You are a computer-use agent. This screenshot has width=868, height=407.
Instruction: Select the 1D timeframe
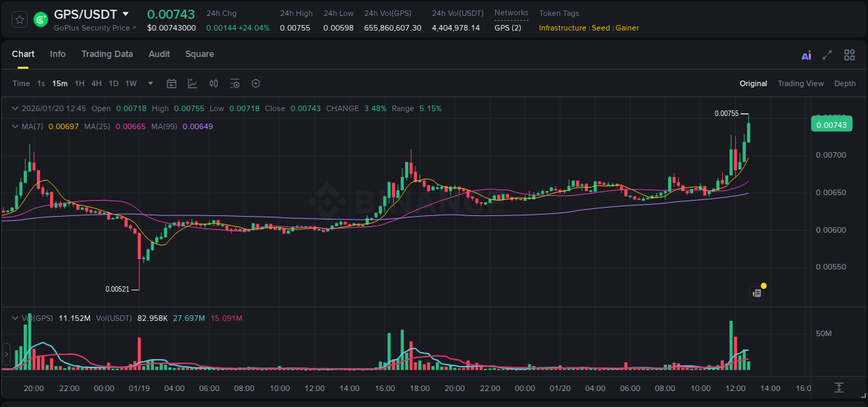coord(112,83)
